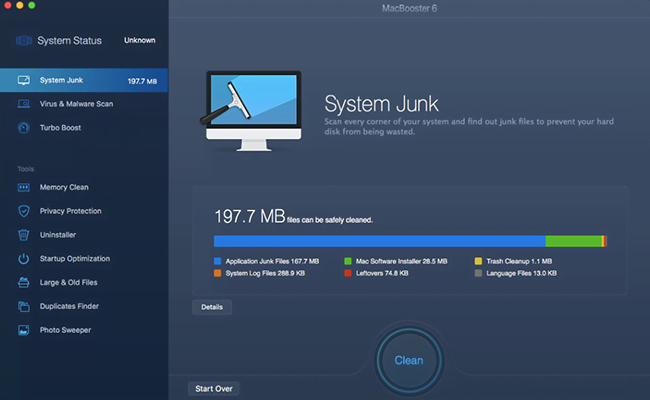Click "Trash Cleanup 1.1 MB" label
The image size is (650, 400).
[x=519, y=261]
